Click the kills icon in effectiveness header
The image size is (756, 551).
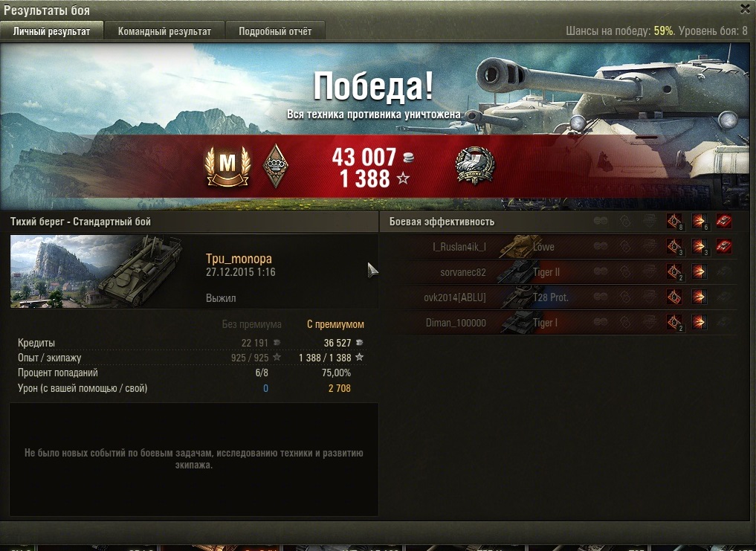[x=724, y=222]
